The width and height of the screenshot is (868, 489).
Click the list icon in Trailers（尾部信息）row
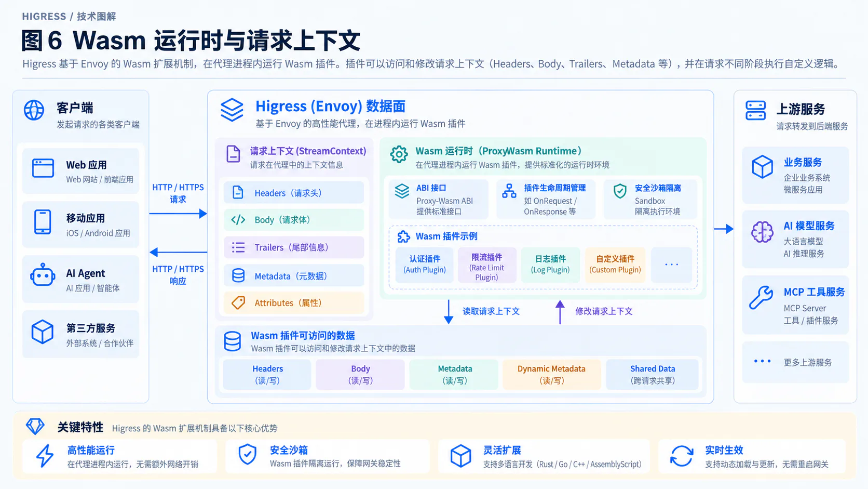click(238, 247)
